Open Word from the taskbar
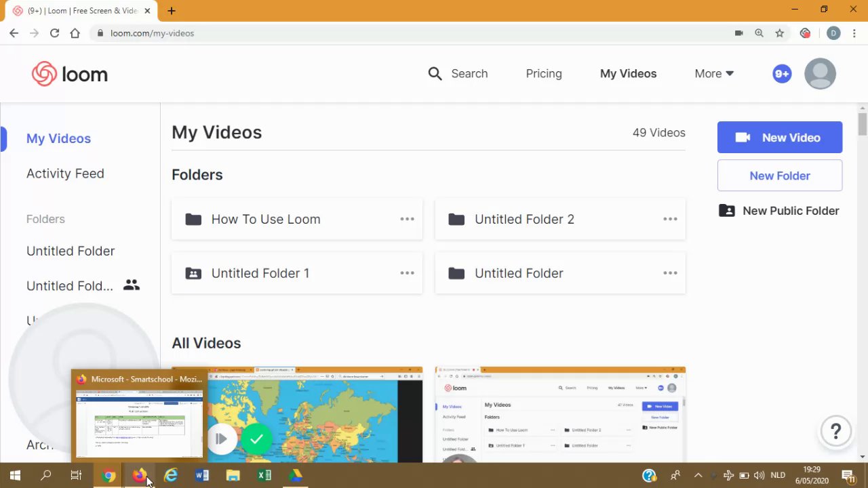 (x=202, y=476)
